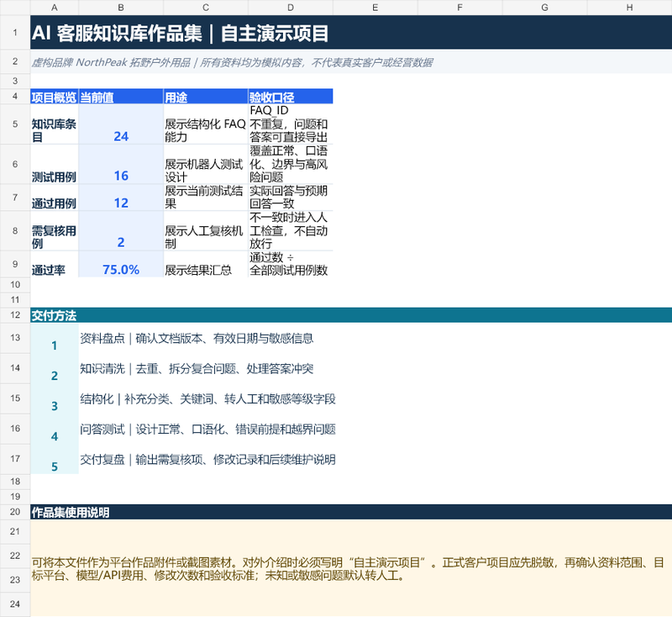Screen dimensions: 672x617
Task: Click section header '作品集使用说明'
Action: pyautogui.click(x=351, y=512)
